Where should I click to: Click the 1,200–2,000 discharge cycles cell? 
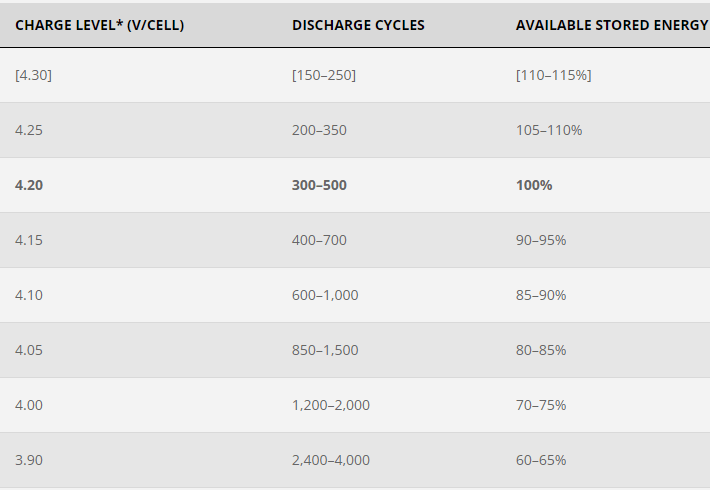[x=331, y=405]
